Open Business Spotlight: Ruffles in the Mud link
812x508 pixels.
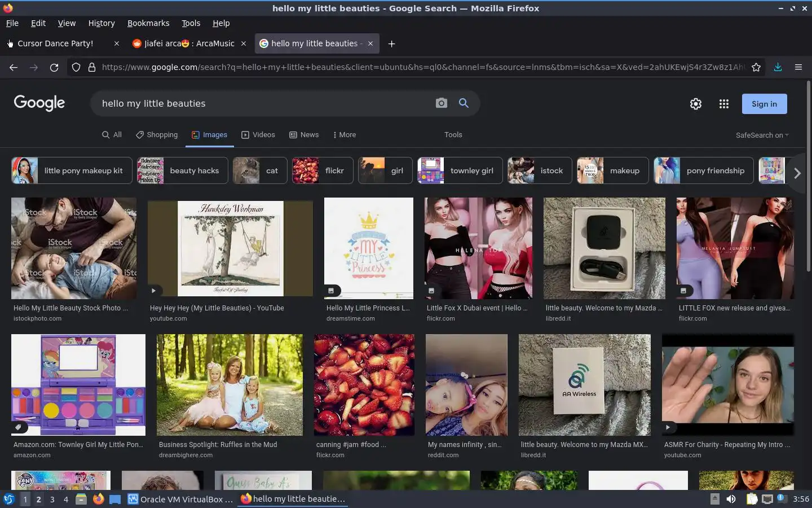218,445
